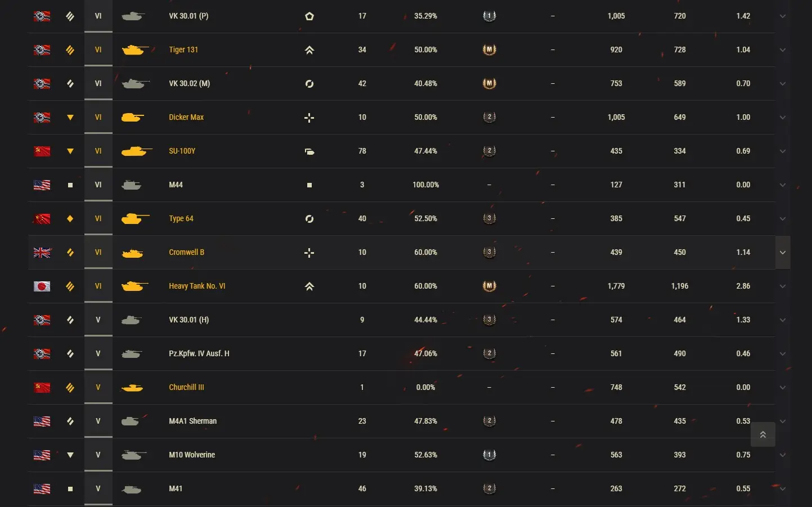This screenshot has width=812, height=507.
Task: Open the VK 30.01 (P) dropdown chevron
Action: click(782, 16)
